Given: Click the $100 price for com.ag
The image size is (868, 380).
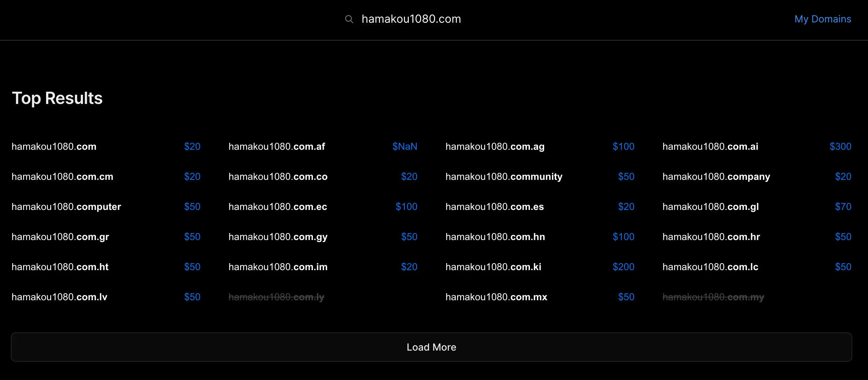Looking at the screenshot, I should [623, 147].
